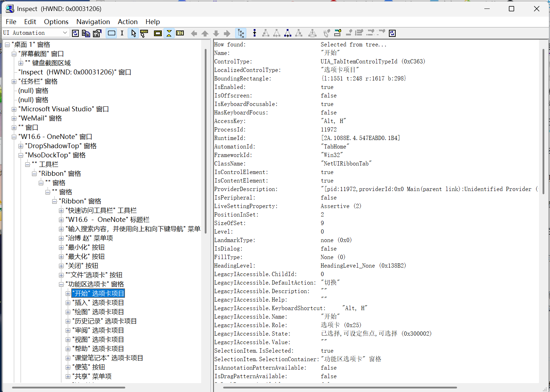Click the Copy All Properties icon
This screenshot has height=392, width=550.
(x=97, y=33)
